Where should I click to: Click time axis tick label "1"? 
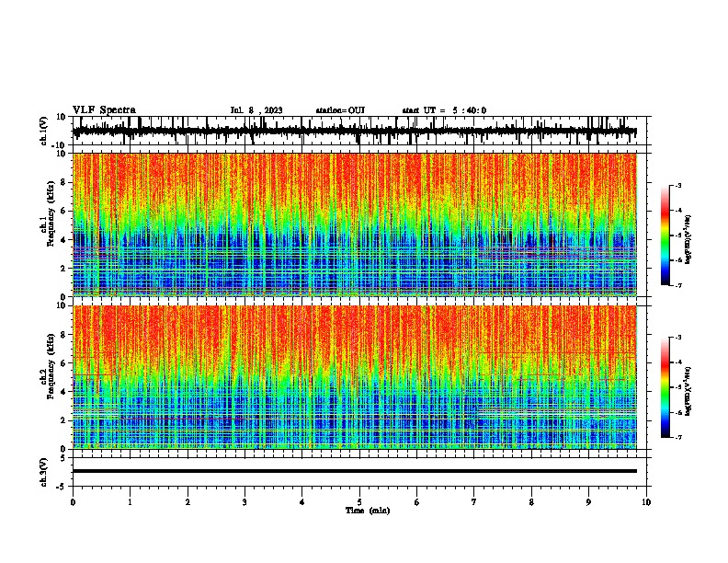(x=130, y=502)
